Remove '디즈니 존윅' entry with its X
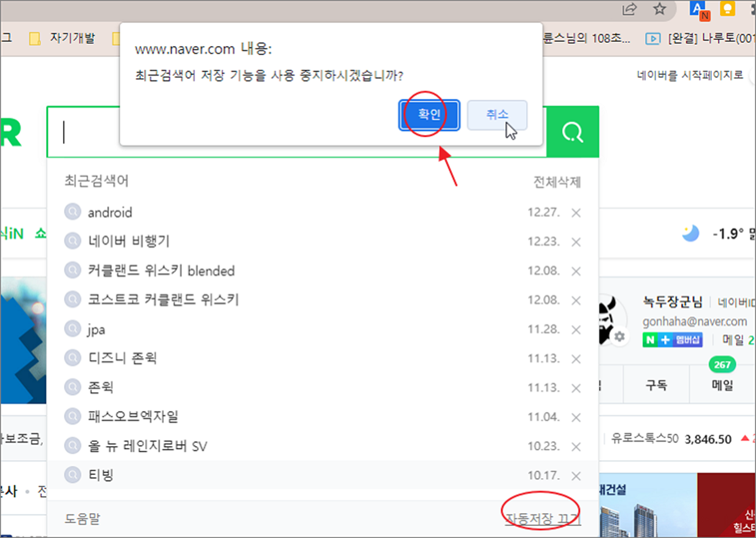This screenshot has height=538, width=756. [x=576, y=358]
